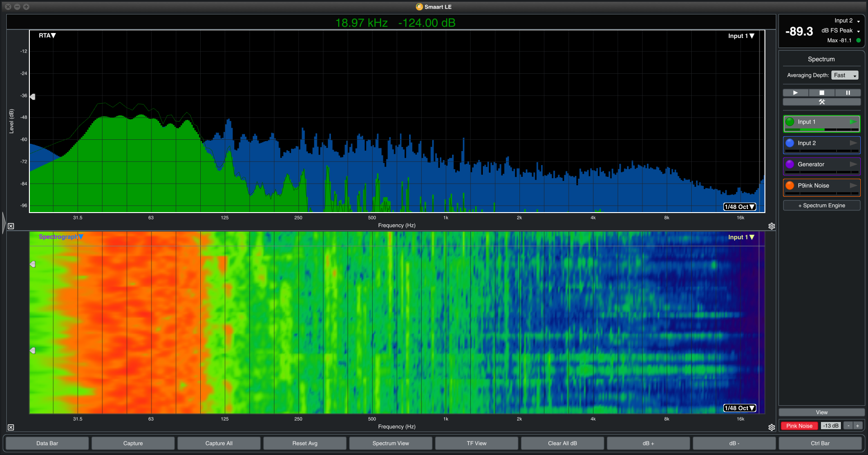
Task: Close the Spectrograph pane with X box
Action: point(11,427)
